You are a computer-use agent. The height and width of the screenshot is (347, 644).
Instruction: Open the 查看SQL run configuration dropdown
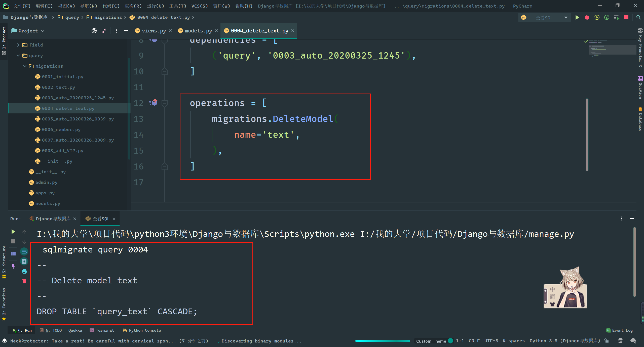566,18
